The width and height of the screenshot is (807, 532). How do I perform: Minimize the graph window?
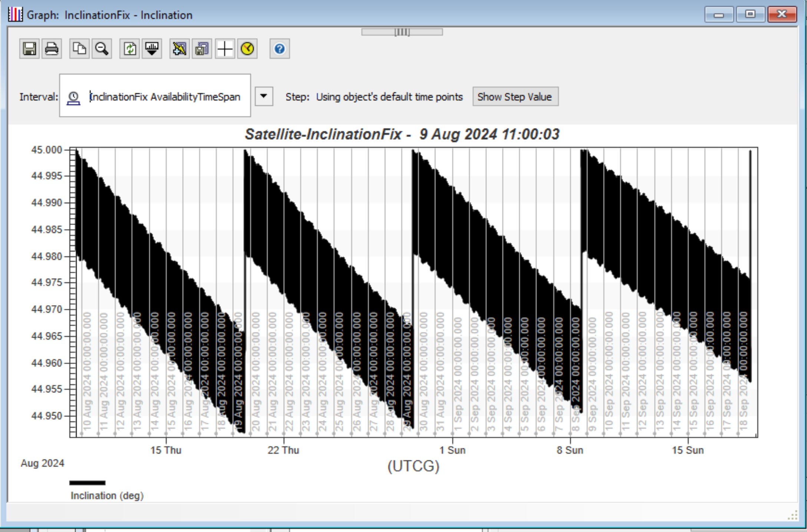pos(719,15)
